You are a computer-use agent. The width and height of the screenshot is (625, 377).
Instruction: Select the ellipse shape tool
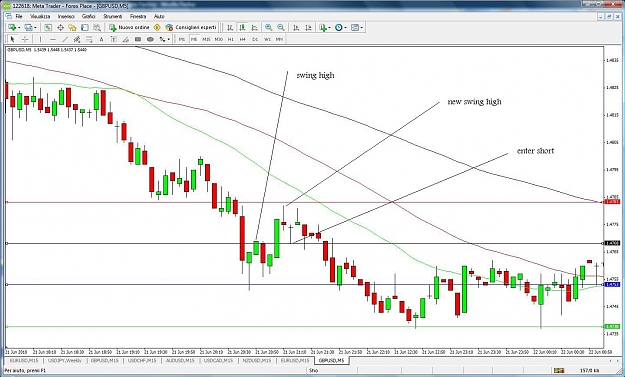pos(150,39)
